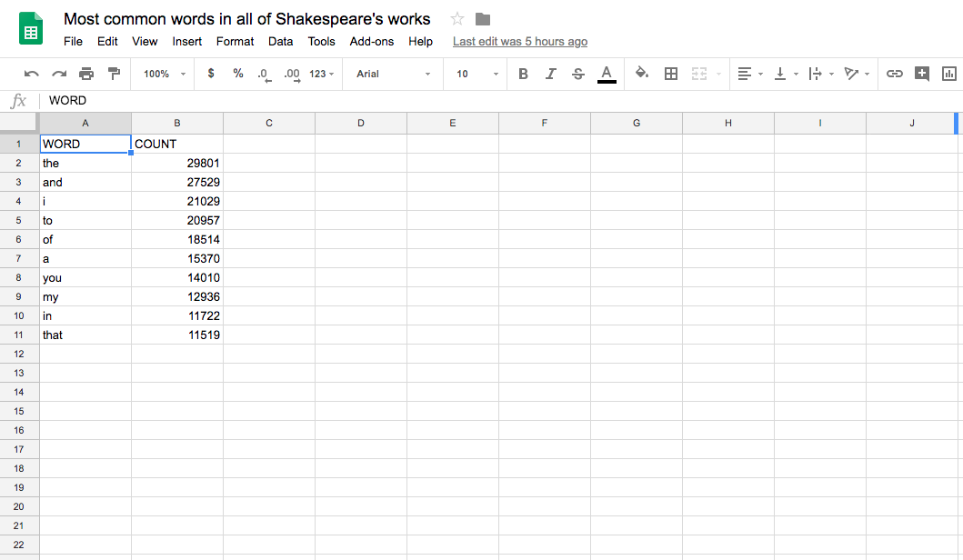Open the horizontal alignment dropdown

[748, 74]
